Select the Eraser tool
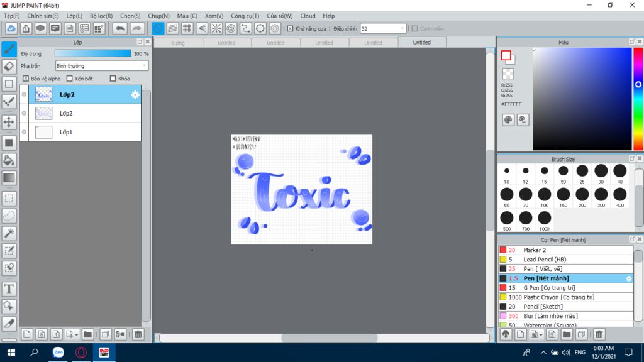 click(9, 67)
